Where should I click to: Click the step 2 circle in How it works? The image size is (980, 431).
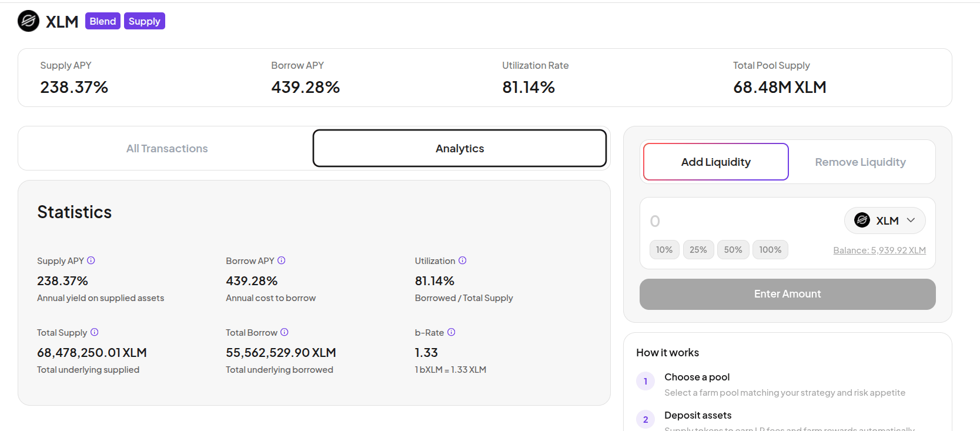tap(645, 419)
